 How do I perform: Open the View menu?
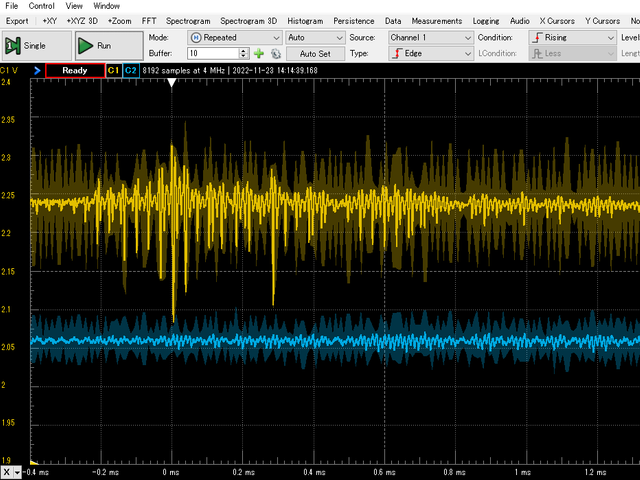[74, 6]
